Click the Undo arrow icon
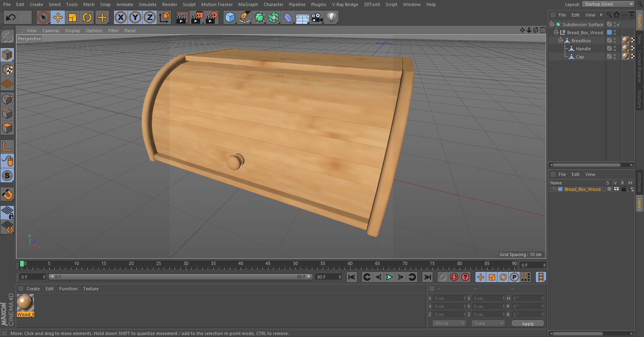Image resolution: width=644 pixels, height=337 pixels. 11,17
